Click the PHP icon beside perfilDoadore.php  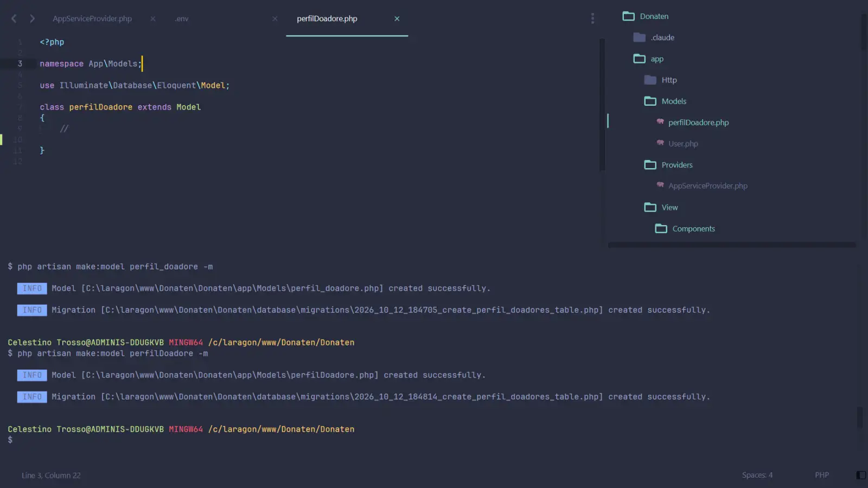click(x=660, y=121)
